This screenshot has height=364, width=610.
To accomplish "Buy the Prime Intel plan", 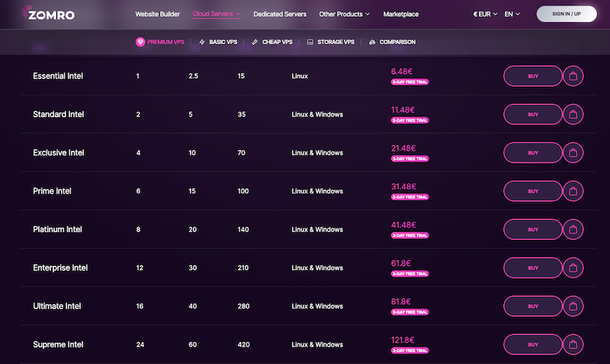I will (x=533, y=191).
